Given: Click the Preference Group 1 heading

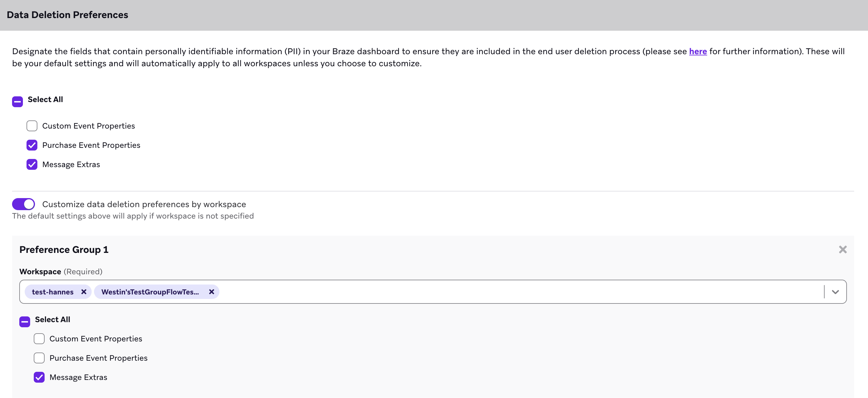Looking at the screenshot, I should pos(64,250).
